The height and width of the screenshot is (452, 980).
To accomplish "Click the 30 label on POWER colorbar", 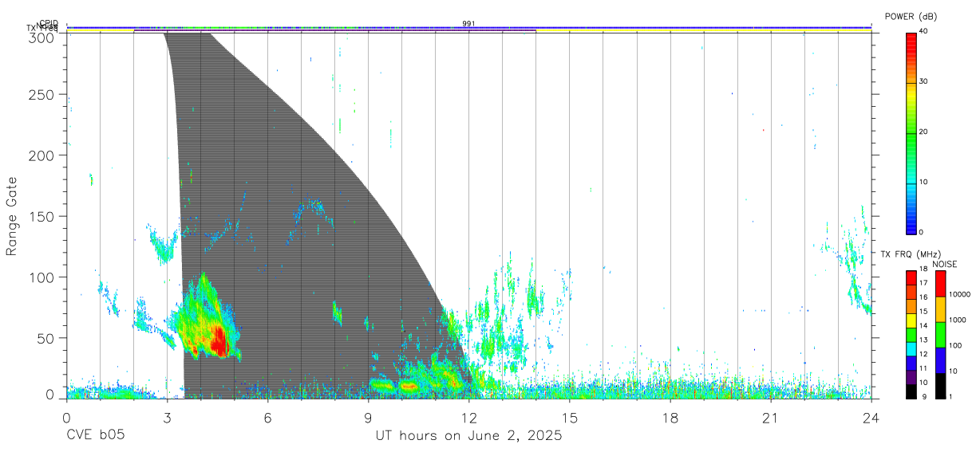I will tap(923, 81).
